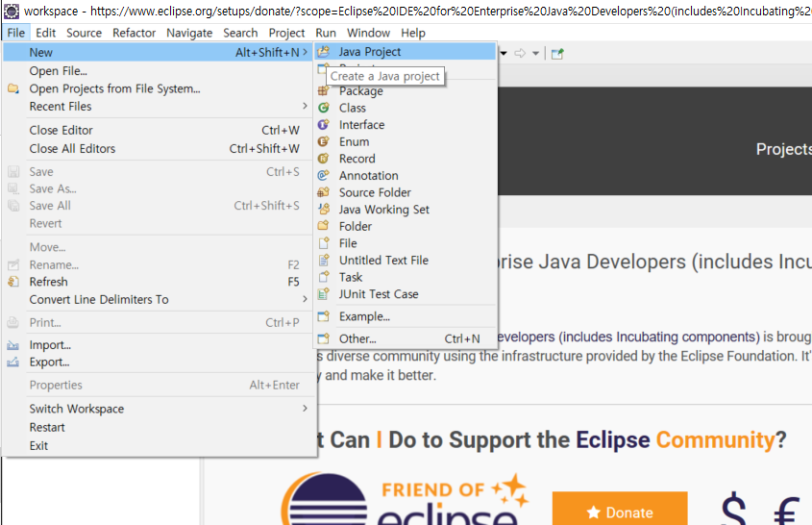Expand the New submenu arrow
The image size is (812, 525).
click(x=305, y=52)
